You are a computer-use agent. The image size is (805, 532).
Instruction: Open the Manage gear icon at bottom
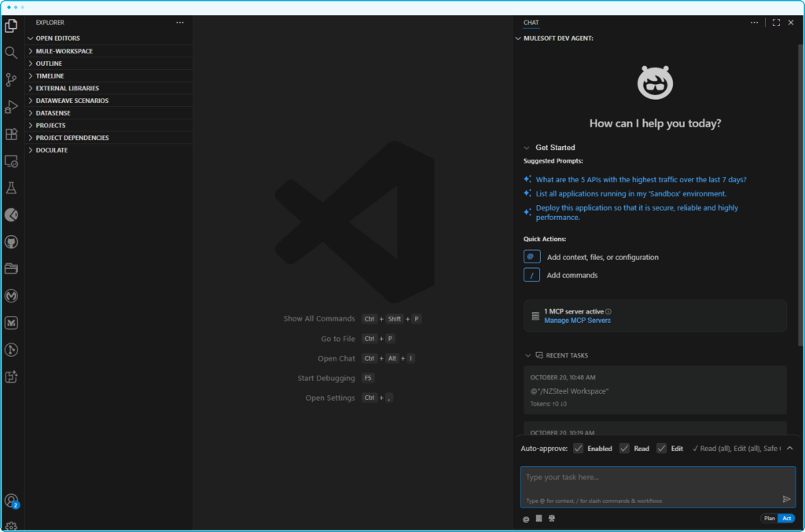pyautogui.click(x=11, y=526)
